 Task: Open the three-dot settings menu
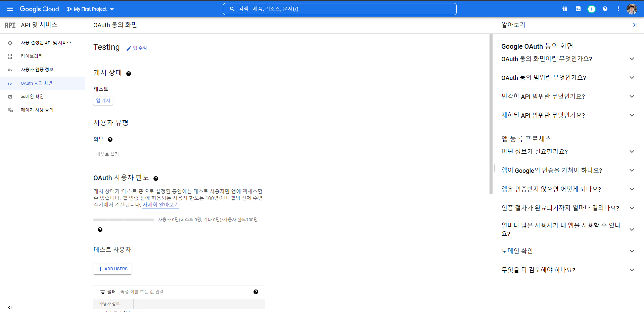618,9
